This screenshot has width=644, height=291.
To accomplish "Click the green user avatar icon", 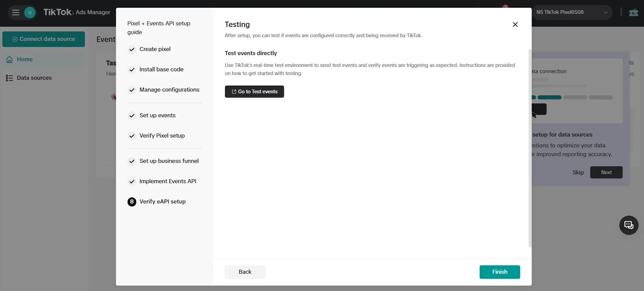I will [x=30, y=13].
